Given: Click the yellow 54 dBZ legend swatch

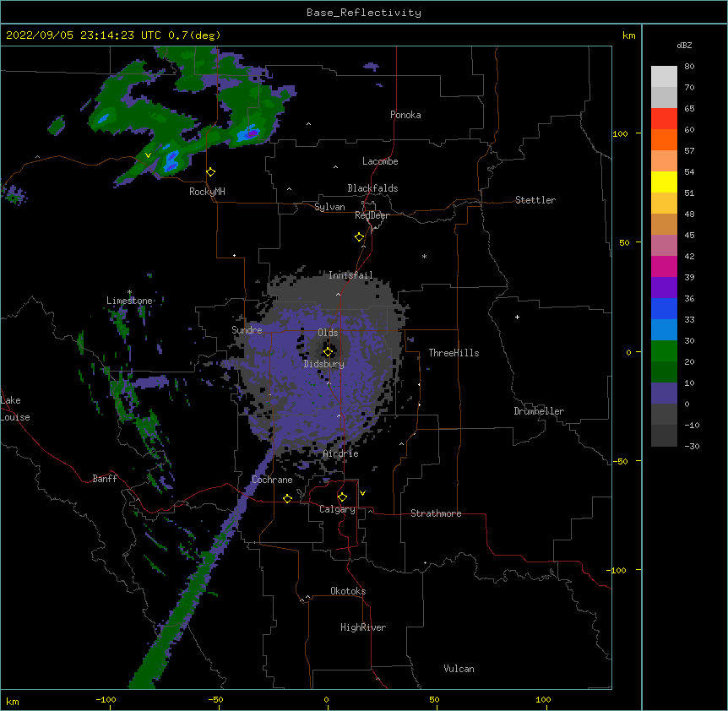Looking at the screenshot, I should (x=664, y=182).
